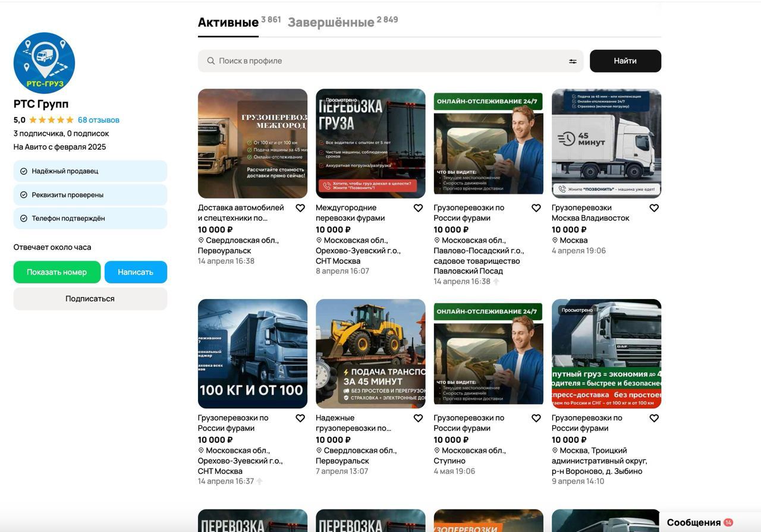761x532 pixels.
Task: Add 'Междугородние перевозки фурами' to favorites
Action: (418, 208)
